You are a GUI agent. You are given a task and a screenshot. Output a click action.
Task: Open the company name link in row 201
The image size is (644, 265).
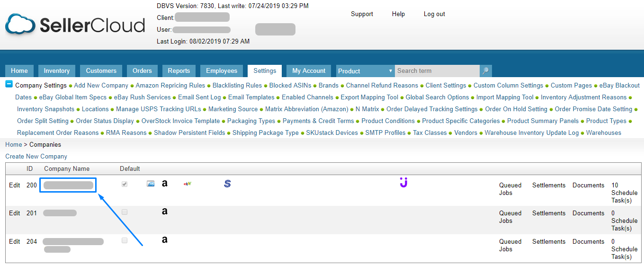click(60, 213)
